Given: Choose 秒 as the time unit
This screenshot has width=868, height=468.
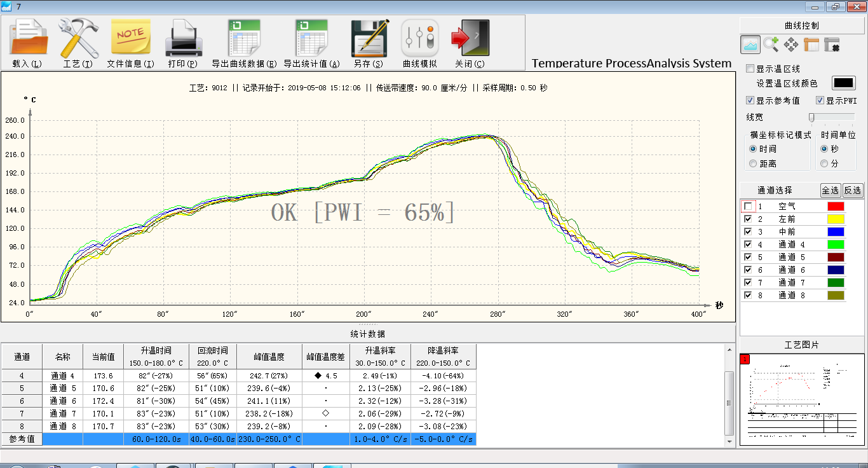Looking at the screenshot, I should click(x=824, y=149).
